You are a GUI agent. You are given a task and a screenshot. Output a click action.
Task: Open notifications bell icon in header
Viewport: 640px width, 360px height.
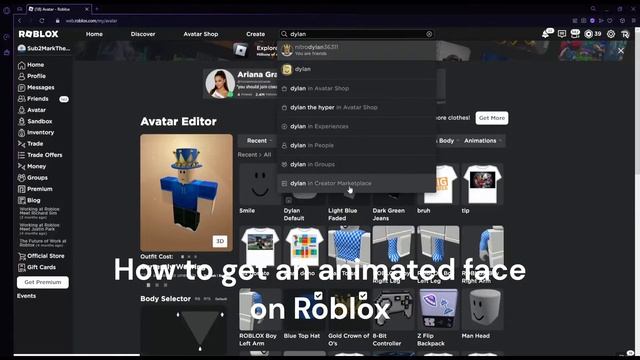[x=546, y=34]
